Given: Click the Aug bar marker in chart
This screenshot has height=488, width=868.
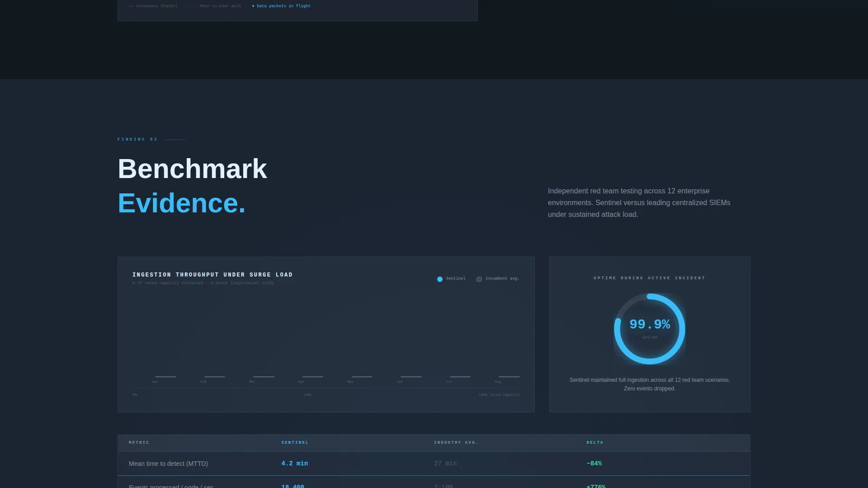Looking at the screenshot, I should 509,376.
